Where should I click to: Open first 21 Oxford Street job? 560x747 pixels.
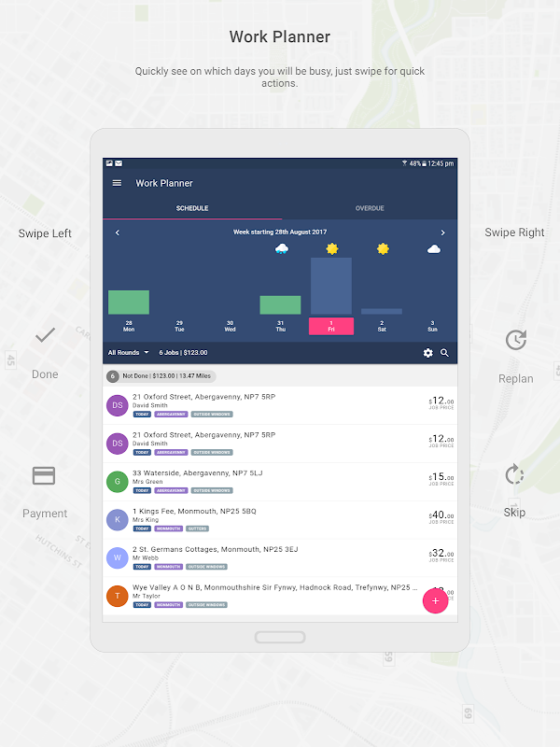[x=280, y=405]
